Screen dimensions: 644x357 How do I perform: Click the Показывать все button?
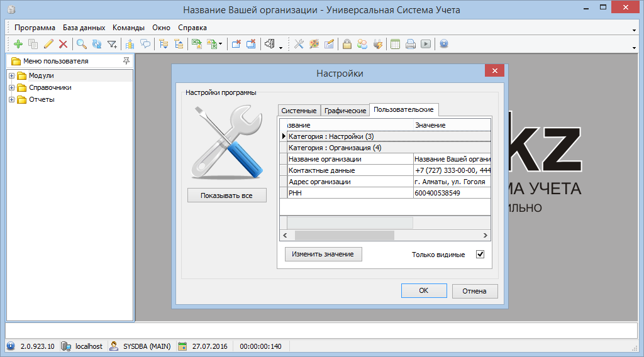coord(226,195)
